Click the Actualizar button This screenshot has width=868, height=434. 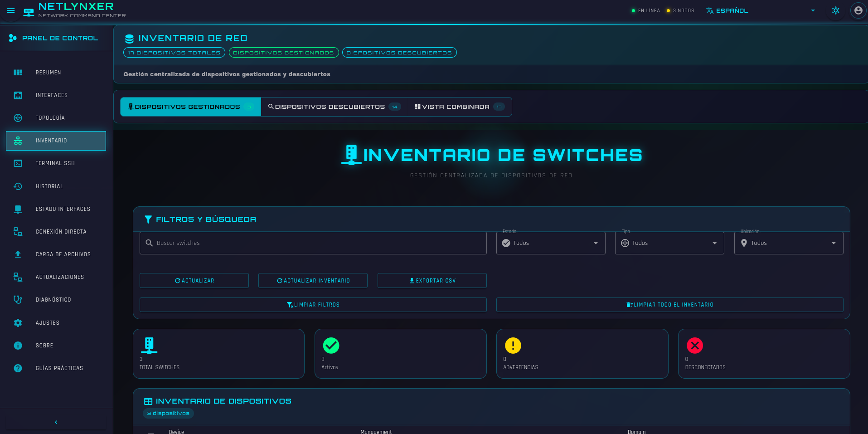pyautogui.click(x=194, y=281)
